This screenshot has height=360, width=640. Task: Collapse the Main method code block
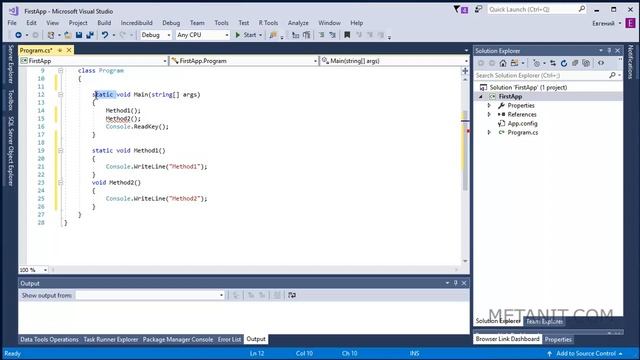tap(60, 95)
